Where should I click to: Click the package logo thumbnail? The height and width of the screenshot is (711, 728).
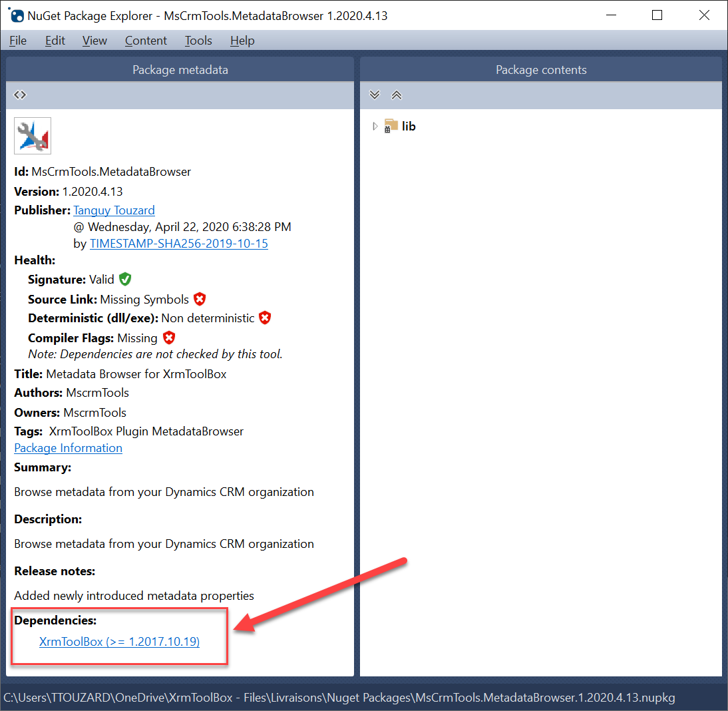coord(33,136)
